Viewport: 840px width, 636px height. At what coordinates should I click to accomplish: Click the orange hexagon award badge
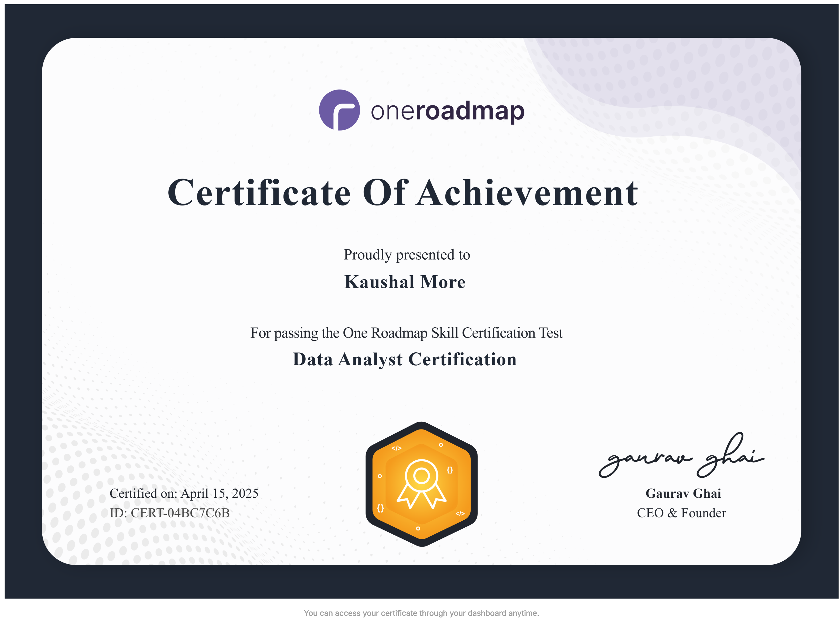(x=421, y=484)
